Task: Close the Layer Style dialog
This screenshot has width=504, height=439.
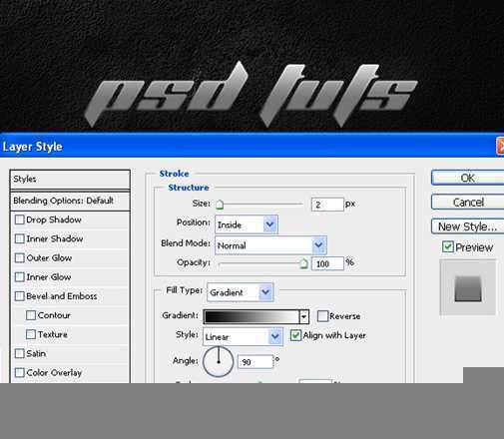Action: coord(500,146)
